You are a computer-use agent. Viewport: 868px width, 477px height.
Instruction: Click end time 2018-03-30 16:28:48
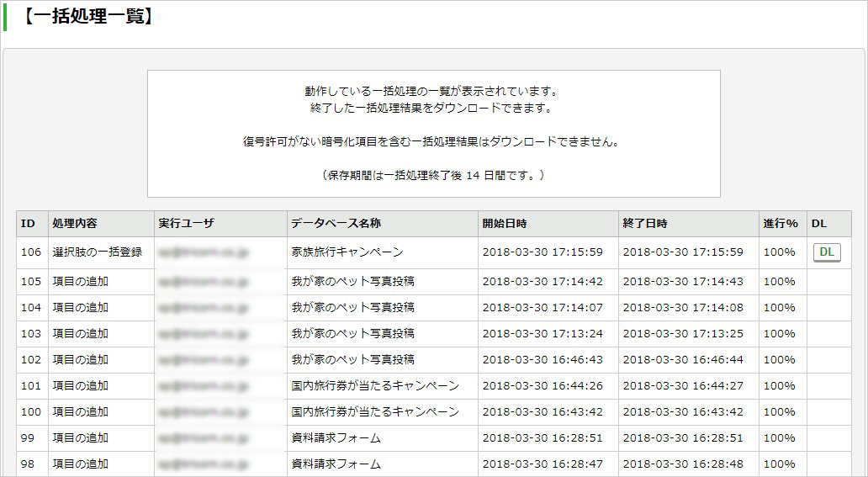point(683,464)
